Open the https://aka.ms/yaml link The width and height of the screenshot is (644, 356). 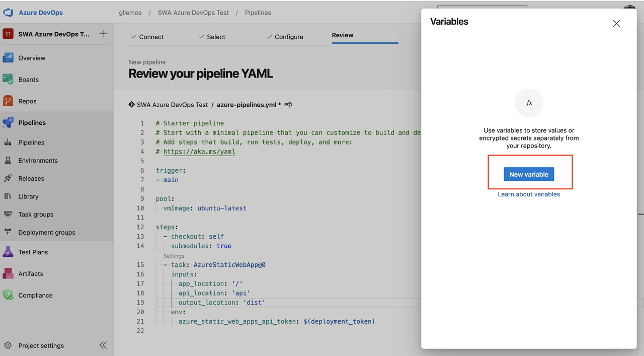coord(199,152)
